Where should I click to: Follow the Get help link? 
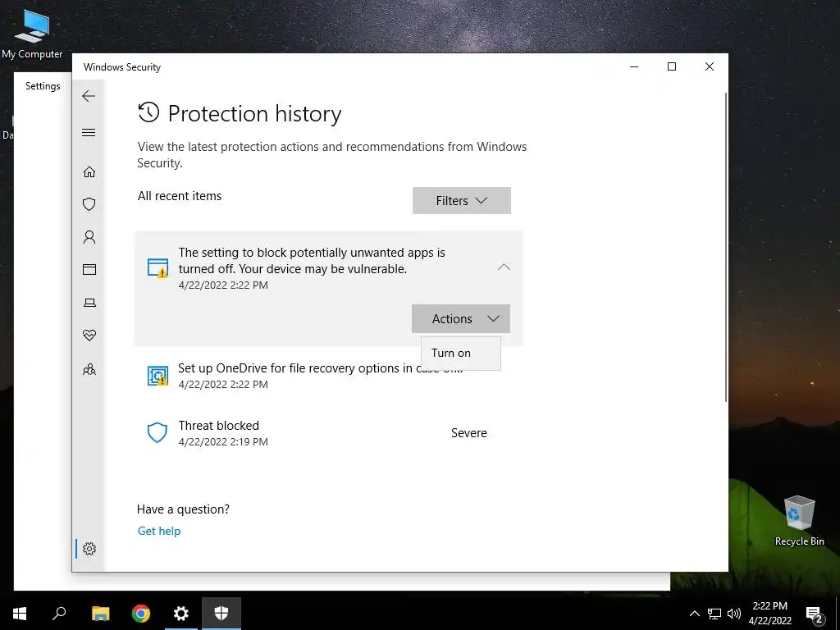[159, 531]
